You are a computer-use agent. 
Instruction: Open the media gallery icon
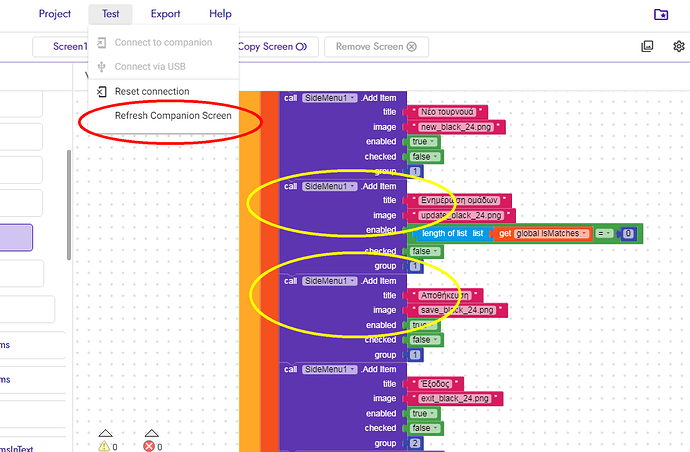pos(647,46)
